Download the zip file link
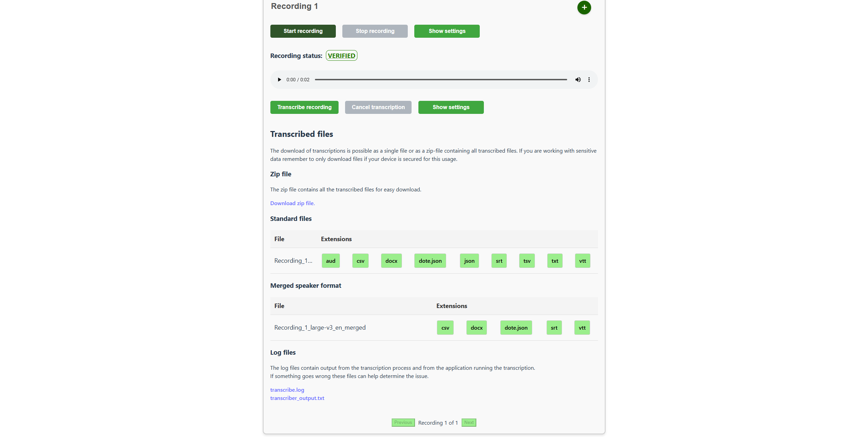868x437 pixels. coord(292,203)
